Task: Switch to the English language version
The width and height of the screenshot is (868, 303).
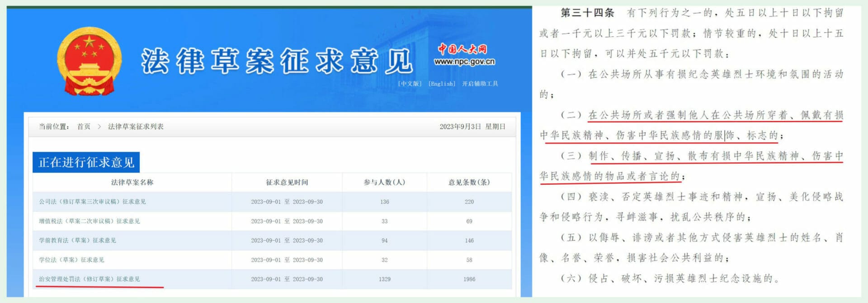Action: pyautogui.click(x=442, y=84)
